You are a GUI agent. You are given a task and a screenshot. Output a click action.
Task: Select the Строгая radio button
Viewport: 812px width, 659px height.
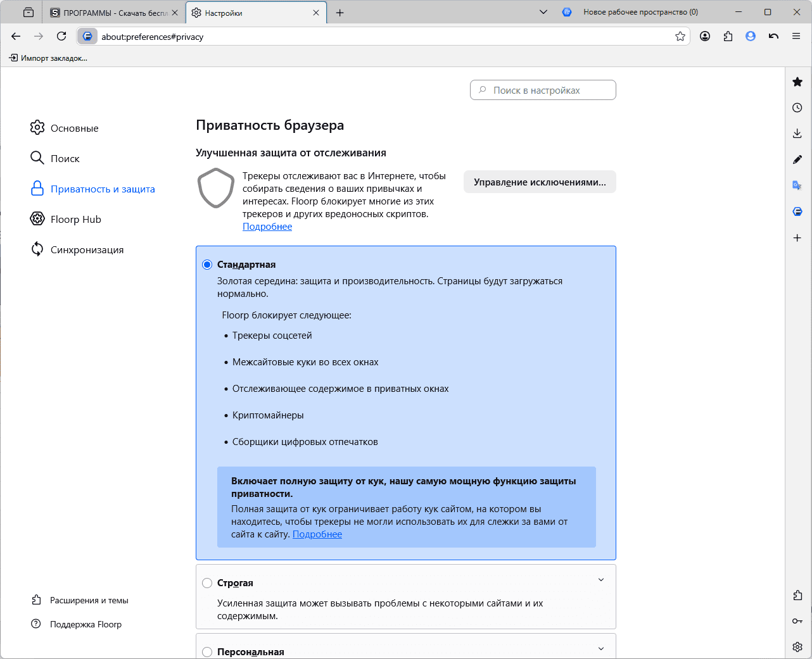pyautogui.click(x=207, y=583)
